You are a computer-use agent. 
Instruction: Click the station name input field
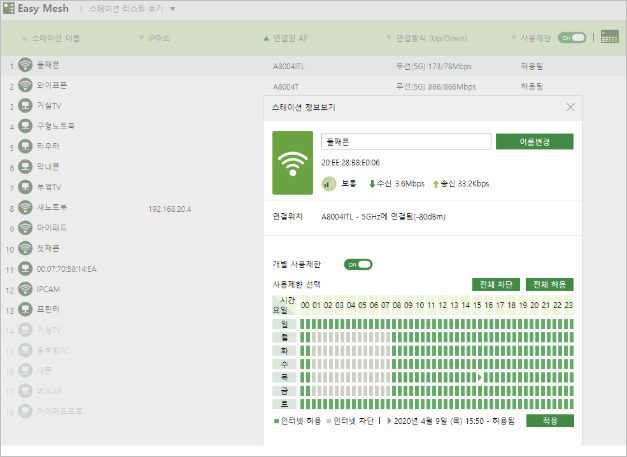click(x=405, y=142)
